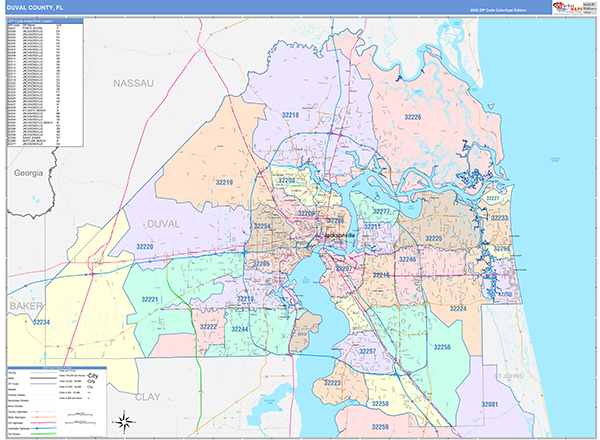This screenshot has height=440, width=600.
Task: Click the NASSAU county label
Action: coord(133,83)
